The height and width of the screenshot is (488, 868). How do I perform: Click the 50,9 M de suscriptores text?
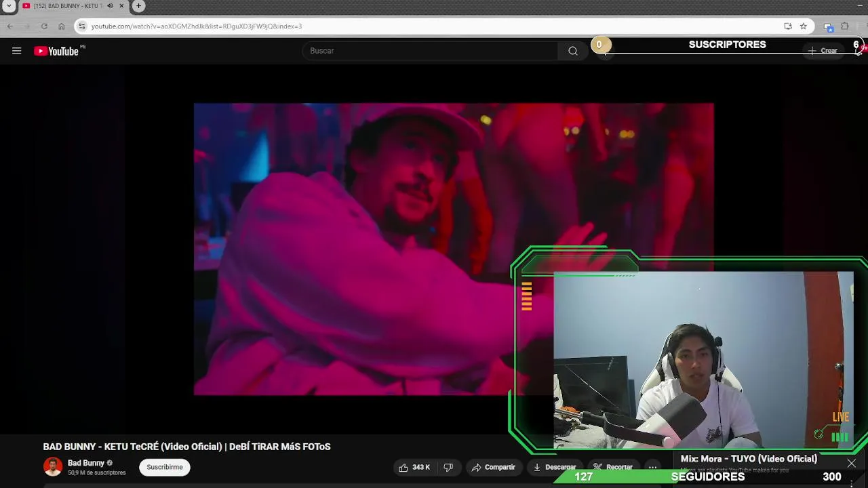tap(97, 473)
